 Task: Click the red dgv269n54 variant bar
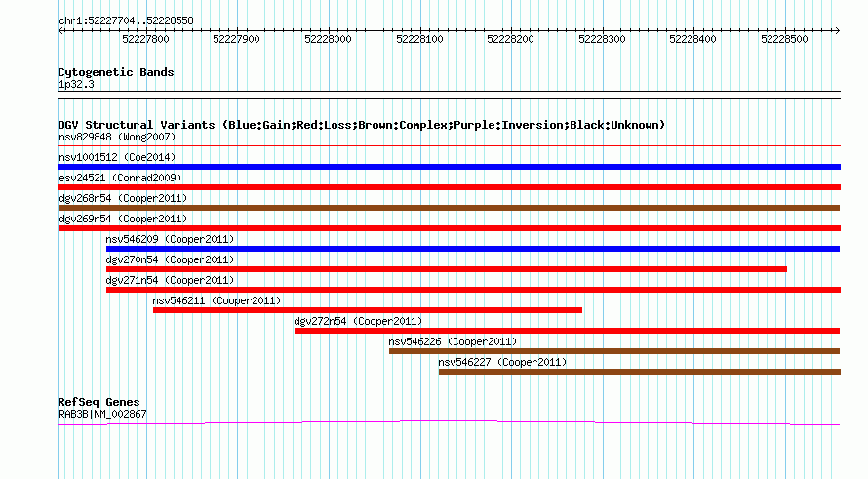click(449, 228)
